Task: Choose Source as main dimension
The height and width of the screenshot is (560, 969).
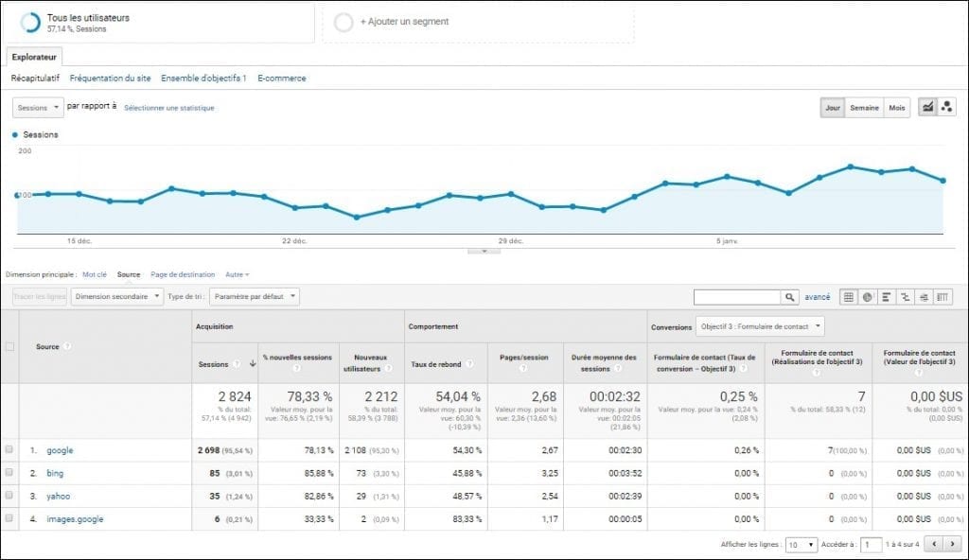Action: point(129,274)
